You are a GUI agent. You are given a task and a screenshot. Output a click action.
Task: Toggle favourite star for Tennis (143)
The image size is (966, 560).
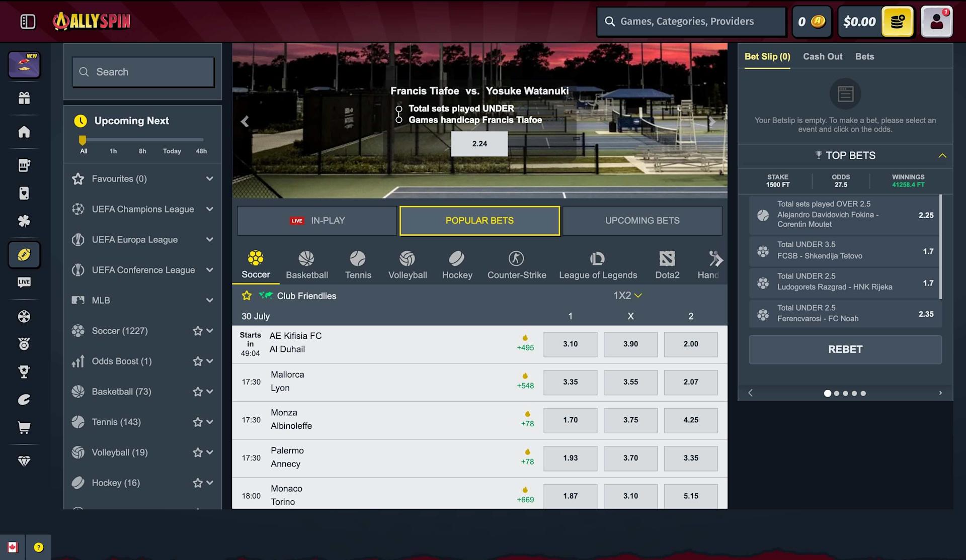[198, 422]
